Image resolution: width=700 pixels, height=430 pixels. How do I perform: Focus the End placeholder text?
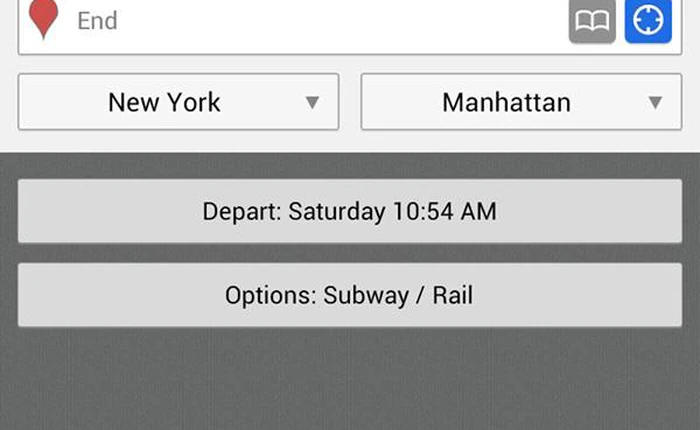[97, 21]
